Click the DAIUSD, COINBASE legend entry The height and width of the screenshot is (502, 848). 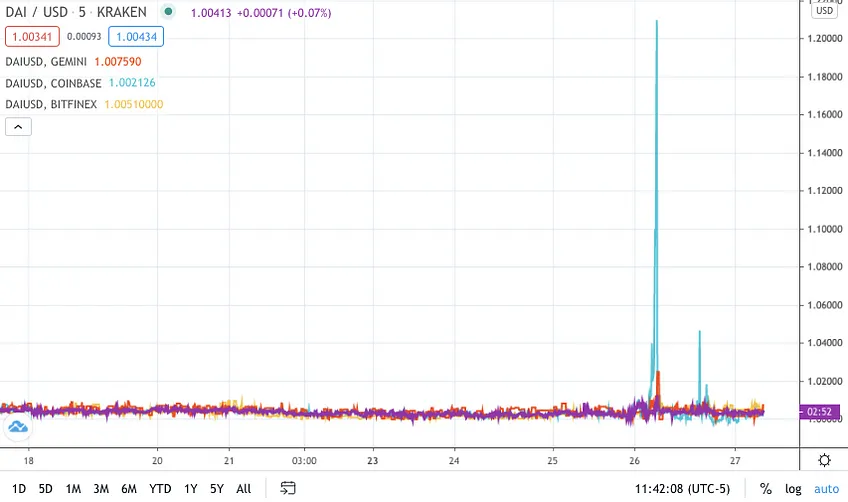click(x=80, y=83)
